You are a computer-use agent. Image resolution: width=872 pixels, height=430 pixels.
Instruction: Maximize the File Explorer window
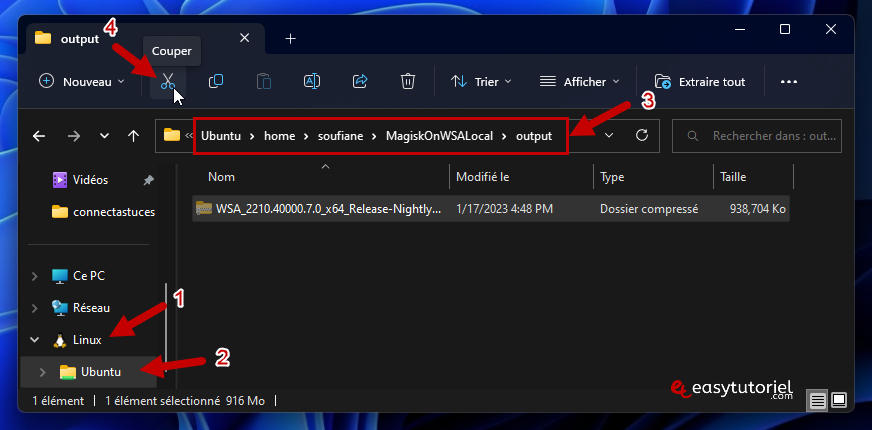pos(785,29)
